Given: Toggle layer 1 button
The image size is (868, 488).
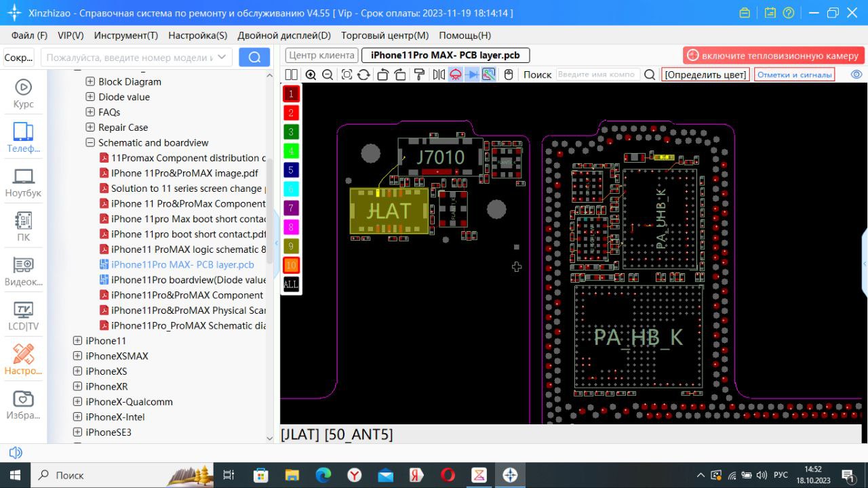Looking at the screenshot, I should coord(291,94).
